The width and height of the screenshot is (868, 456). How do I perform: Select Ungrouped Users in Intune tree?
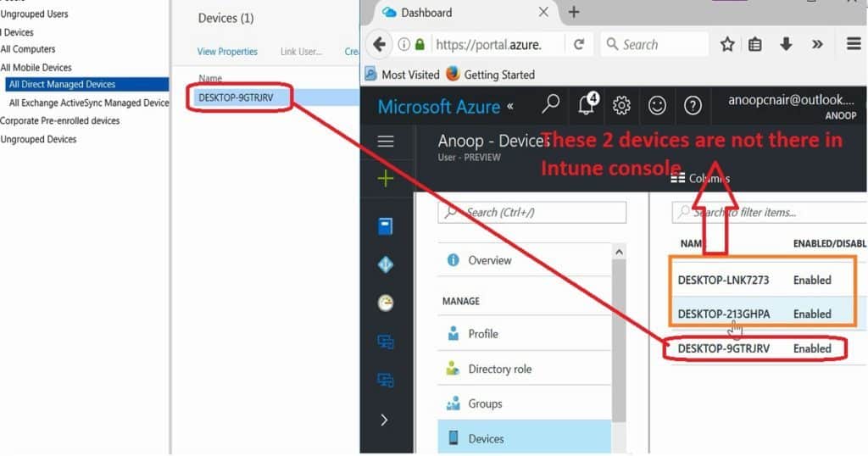(x=34, y=14)
